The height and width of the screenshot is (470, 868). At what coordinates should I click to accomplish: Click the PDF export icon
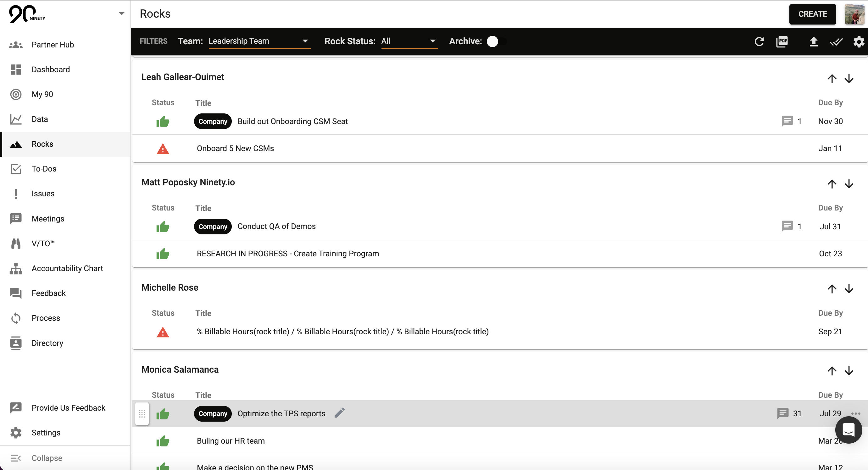pos(782,42)
